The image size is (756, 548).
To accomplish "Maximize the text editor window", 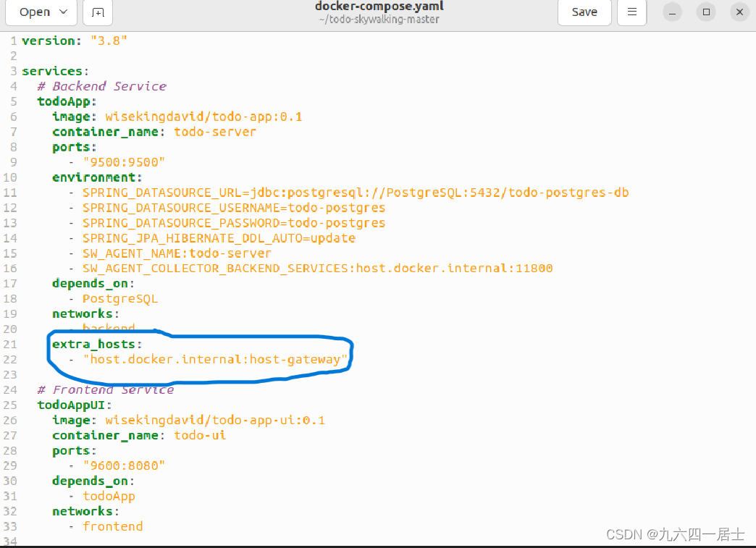I will point(705,12).
